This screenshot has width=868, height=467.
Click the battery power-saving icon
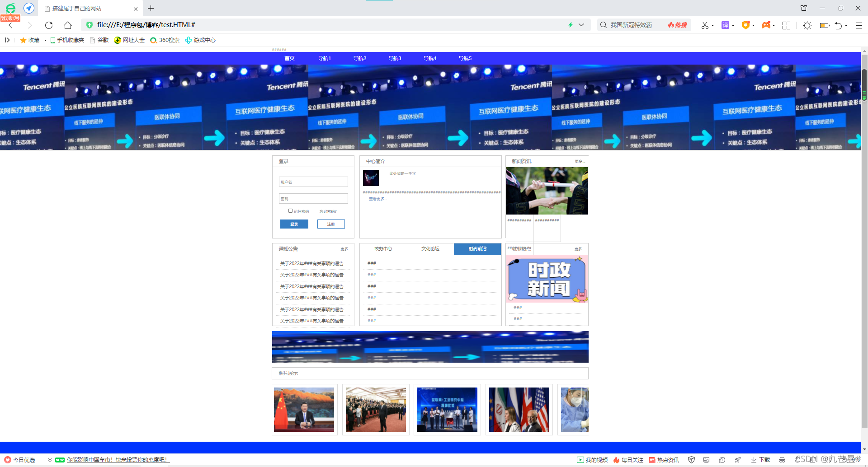(x=825, y=25)
